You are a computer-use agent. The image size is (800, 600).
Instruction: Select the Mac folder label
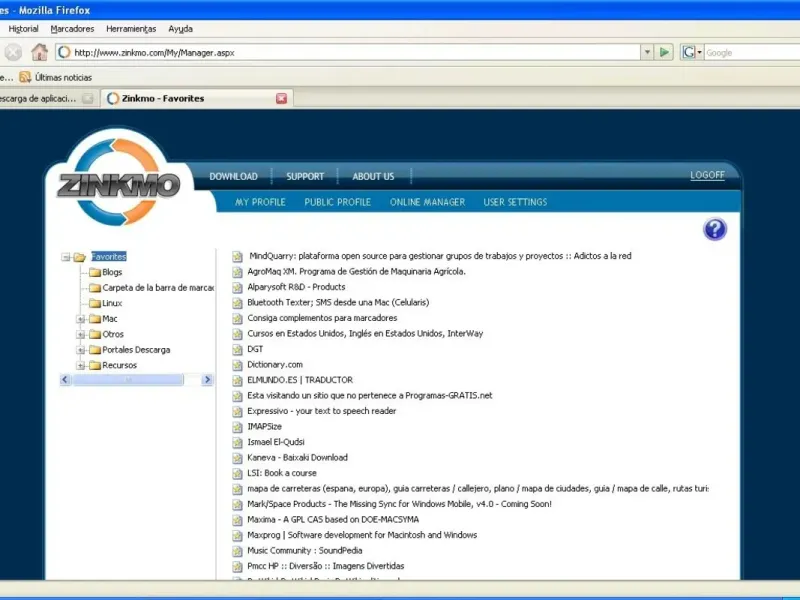coord(110,319)
